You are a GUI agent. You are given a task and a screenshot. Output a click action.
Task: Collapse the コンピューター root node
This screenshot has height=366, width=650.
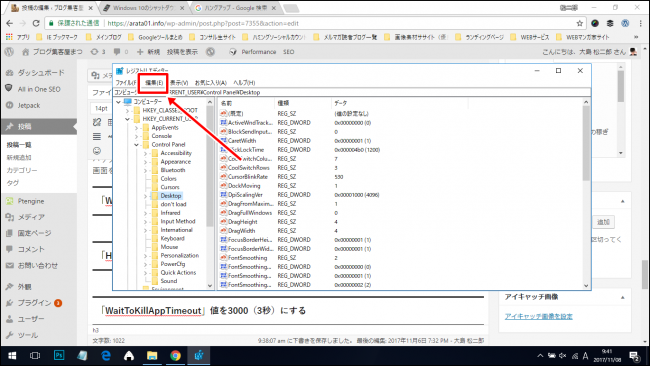click(119, 102)
